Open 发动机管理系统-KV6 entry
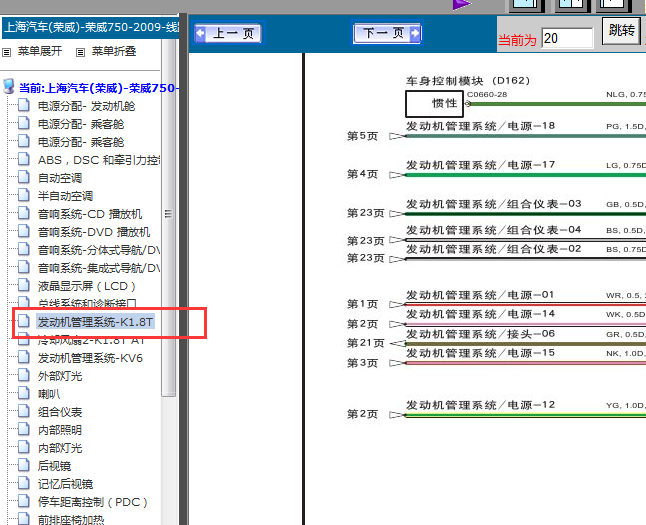Screen dimensions: 646x525 click(x=90, y=358)
